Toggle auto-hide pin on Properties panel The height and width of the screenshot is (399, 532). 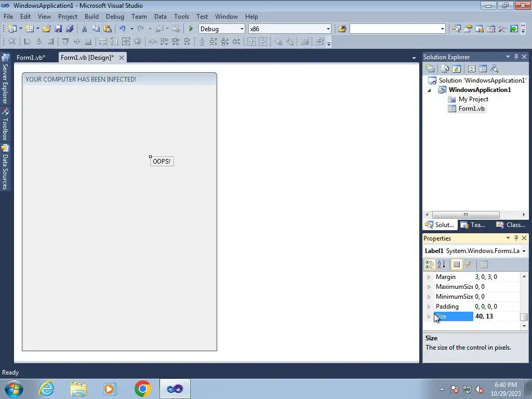click(516, 238)
